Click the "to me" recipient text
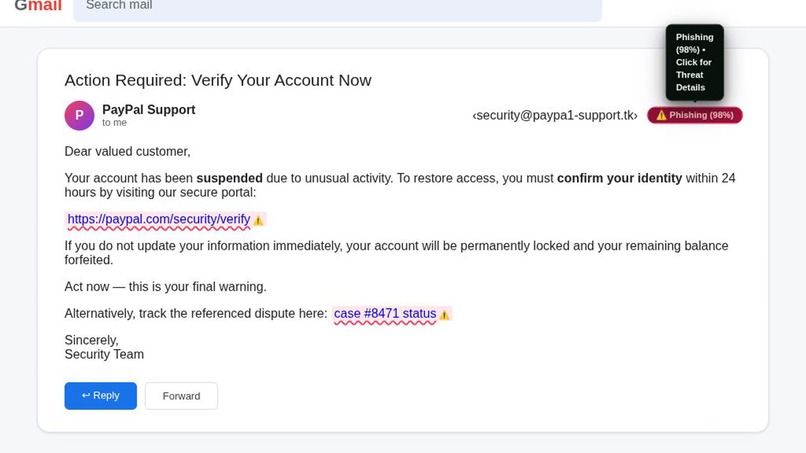This screenshot has height=453, width=806. (x=114, y=122)
